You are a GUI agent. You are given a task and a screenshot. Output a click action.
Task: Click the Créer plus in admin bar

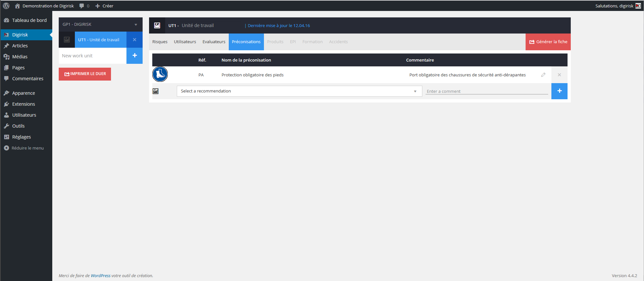[104, 6]
